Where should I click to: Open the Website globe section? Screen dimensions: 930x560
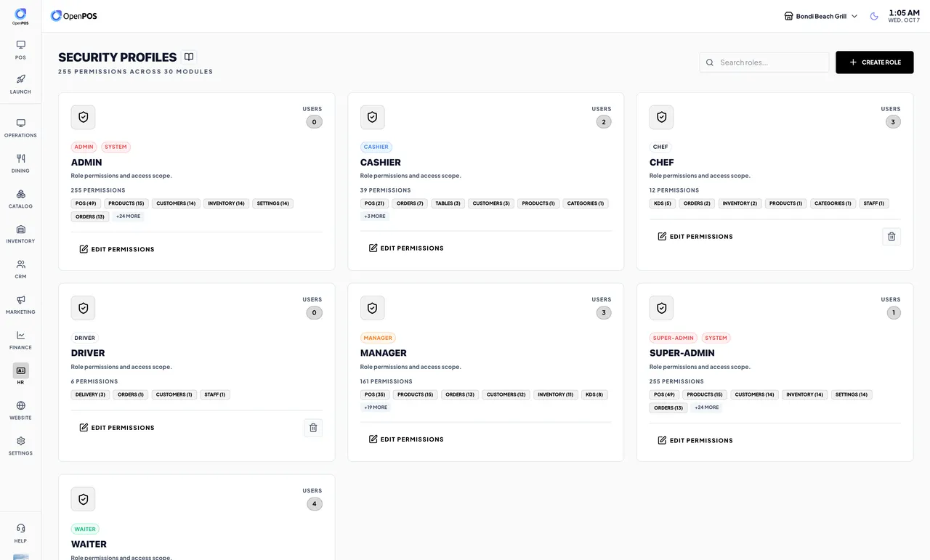point(20,410)
